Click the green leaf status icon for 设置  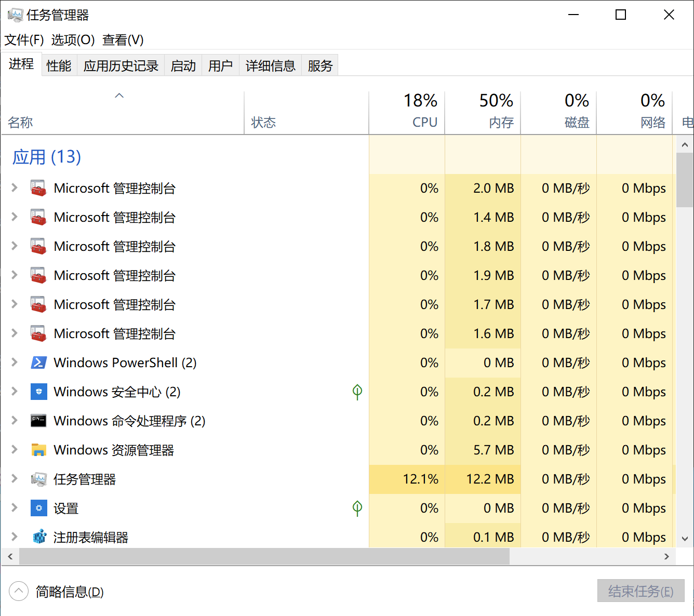coord(357,508)
